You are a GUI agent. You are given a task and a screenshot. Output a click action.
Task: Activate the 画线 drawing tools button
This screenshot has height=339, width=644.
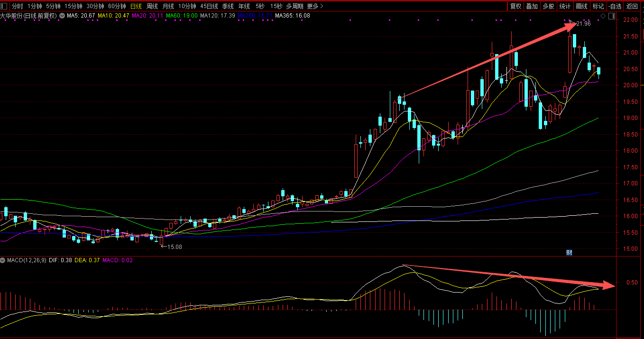click(581, 6)
